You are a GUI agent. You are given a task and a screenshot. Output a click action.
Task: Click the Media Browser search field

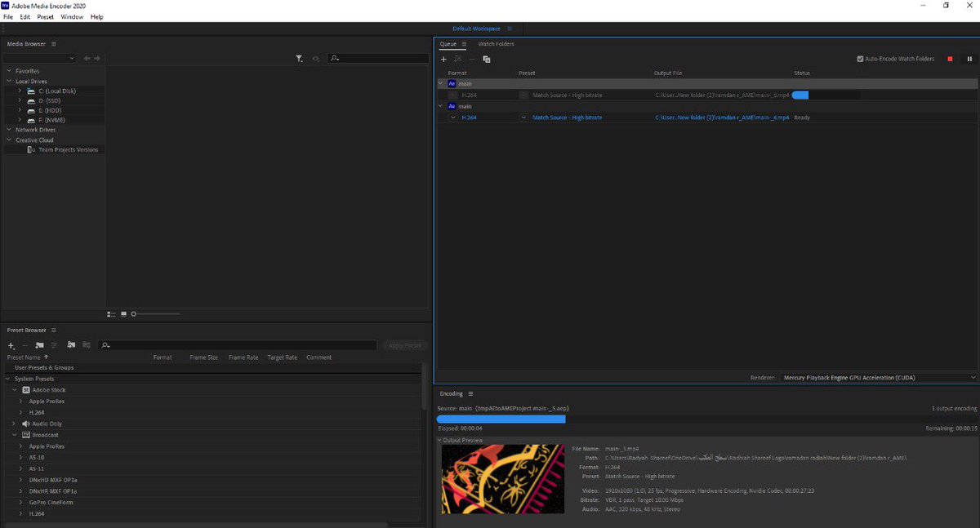378,59
